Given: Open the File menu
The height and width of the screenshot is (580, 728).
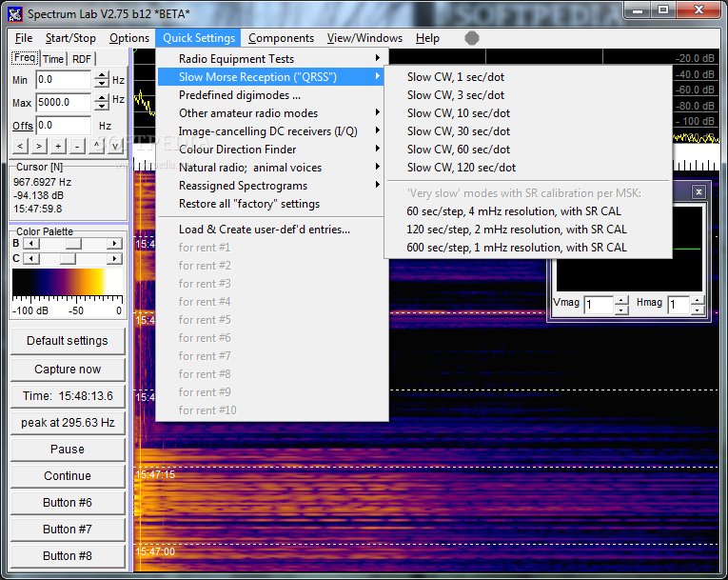Looking at the screenshot, I should pos(24,38).
